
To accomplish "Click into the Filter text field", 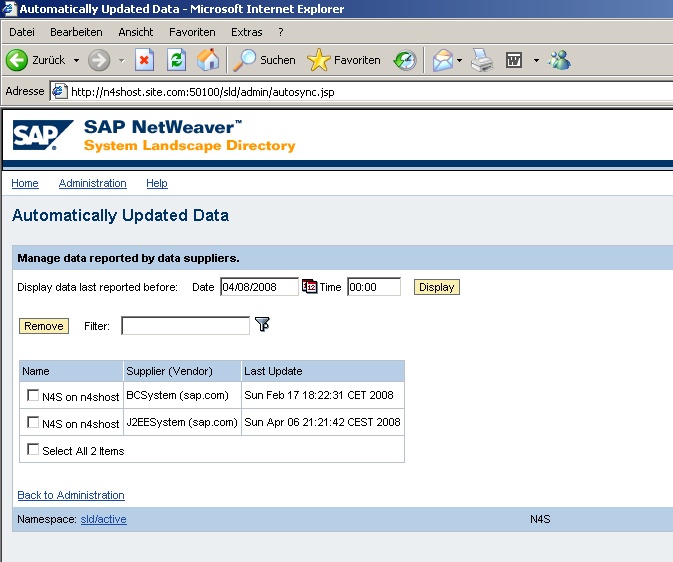I will tap(185, 325).
